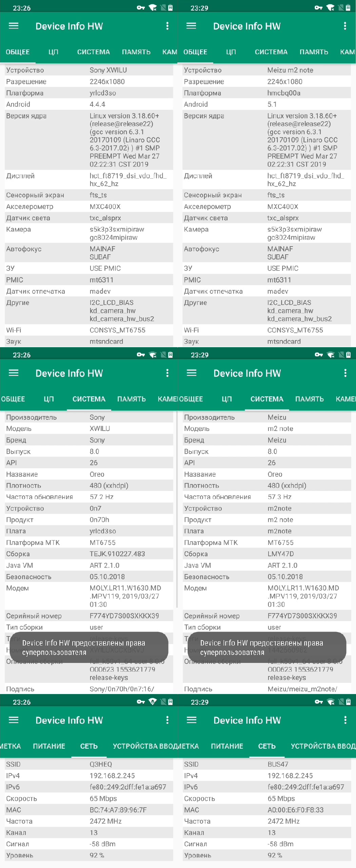The image size is (356, 868).
Task: Tap MAC address "A0:00:E6:F0:F8:33"
Action: pos(296,810)
